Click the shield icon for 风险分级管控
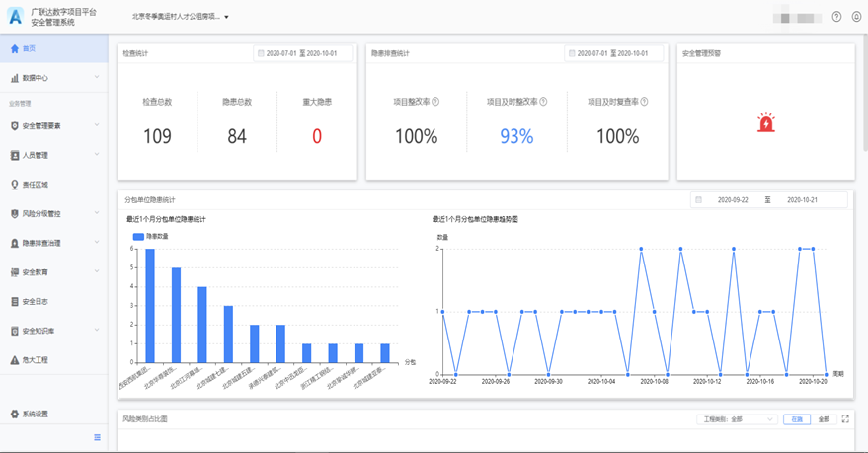This screenshot has height=453, width=868. click(15, 214)
